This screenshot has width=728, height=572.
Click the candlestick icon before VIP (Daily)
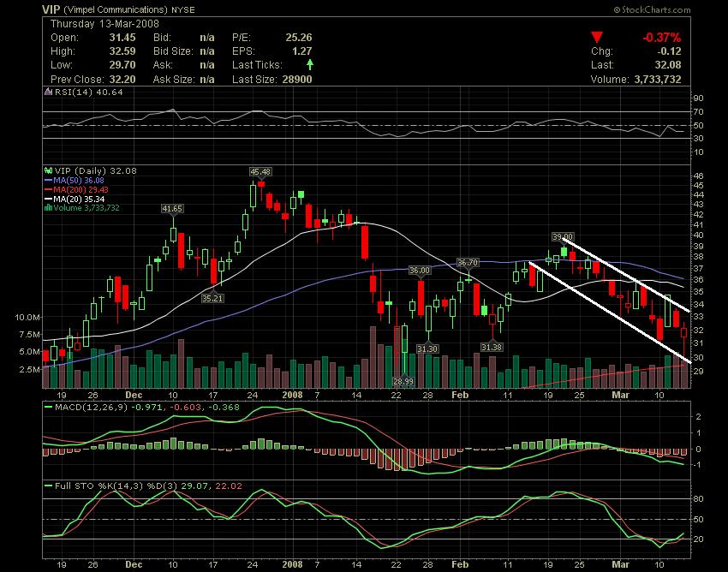coord(48,171)
